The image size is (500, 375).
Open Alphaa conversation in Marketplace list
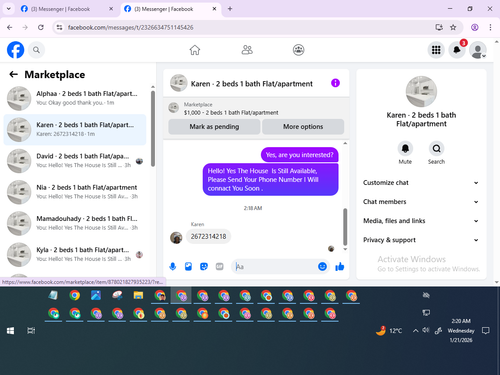pyautogui.click(x=75, y=98)
